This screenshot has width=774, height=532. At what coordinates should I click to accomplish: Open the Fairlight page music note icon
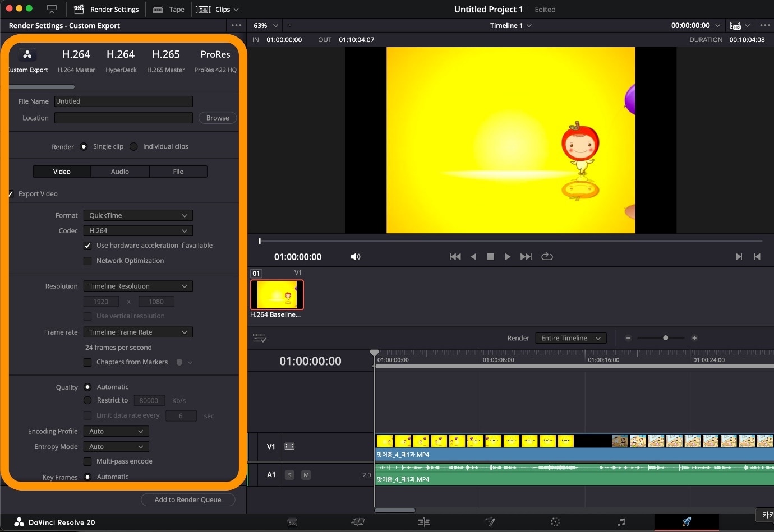(621, 522)
